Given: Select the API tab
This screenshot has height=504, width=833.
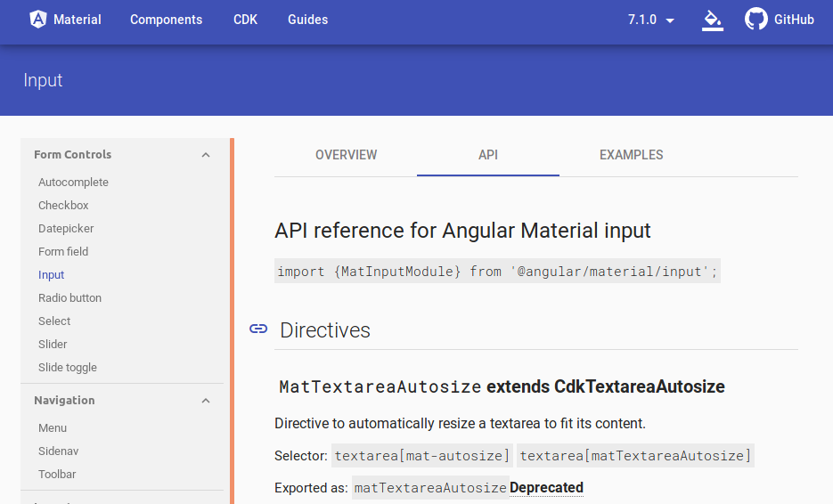Looking at the screenshot, I should (x=488, y=155).
